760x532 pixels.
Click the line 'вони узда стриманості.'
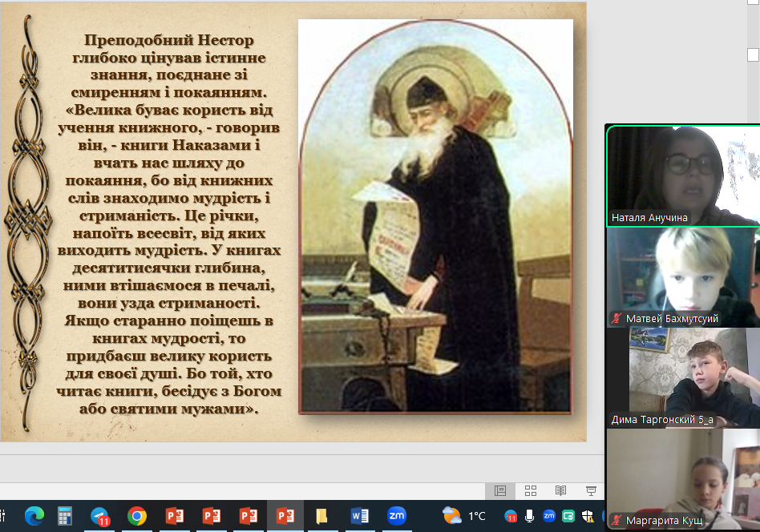pos(169,304)
